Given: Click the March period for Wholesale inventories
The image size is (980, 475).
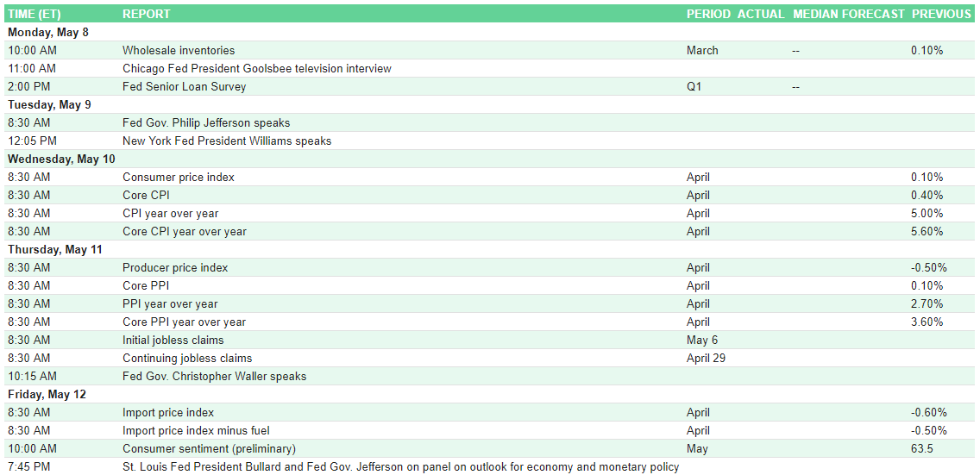Looking at the screenshot, I should pos(702,51).
